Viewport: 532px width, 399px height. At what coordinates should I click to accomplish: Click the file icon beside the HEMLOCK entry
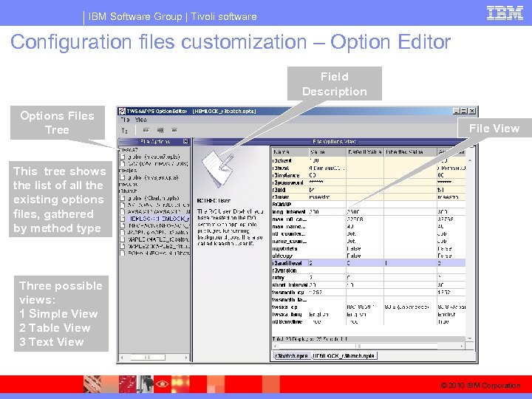(123, 219)
